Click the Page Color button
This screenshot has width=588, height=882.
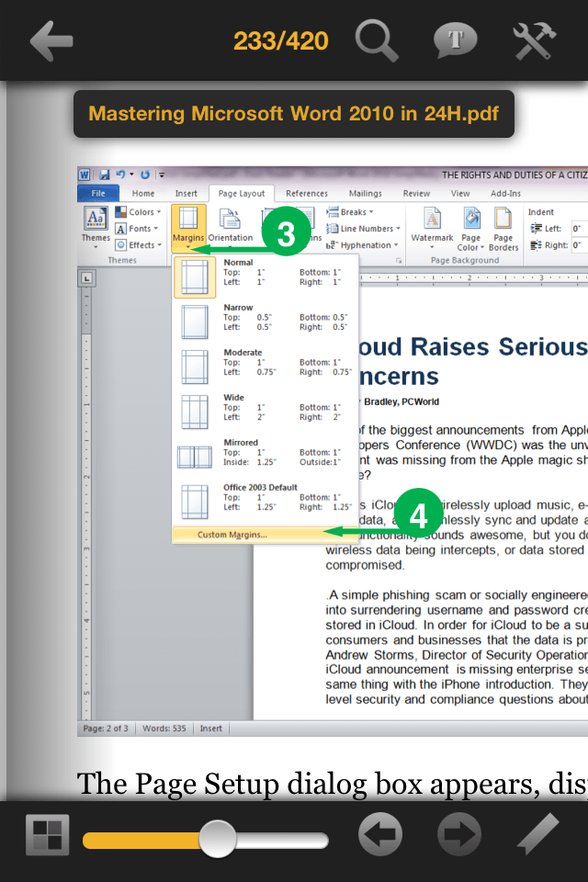(x=471, y=229)
